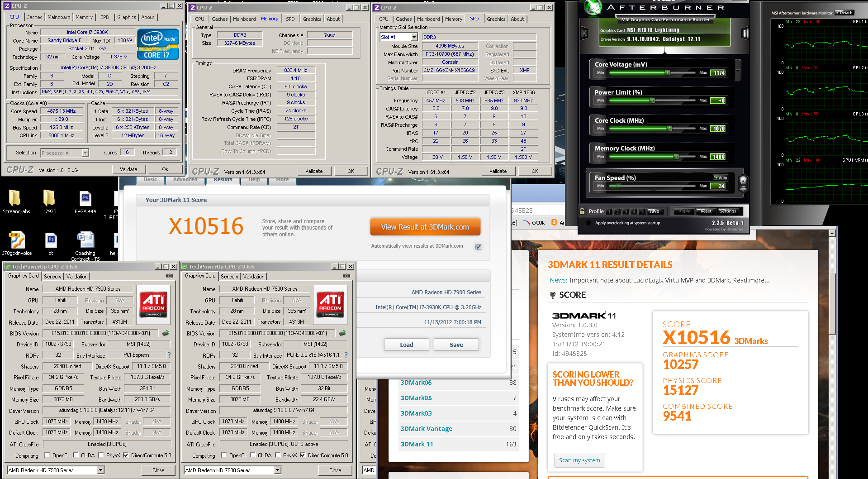868x479 pixels.
Task: Open Afterburner Kombustor 'K' side button
Action: click(x=584, y=33)
